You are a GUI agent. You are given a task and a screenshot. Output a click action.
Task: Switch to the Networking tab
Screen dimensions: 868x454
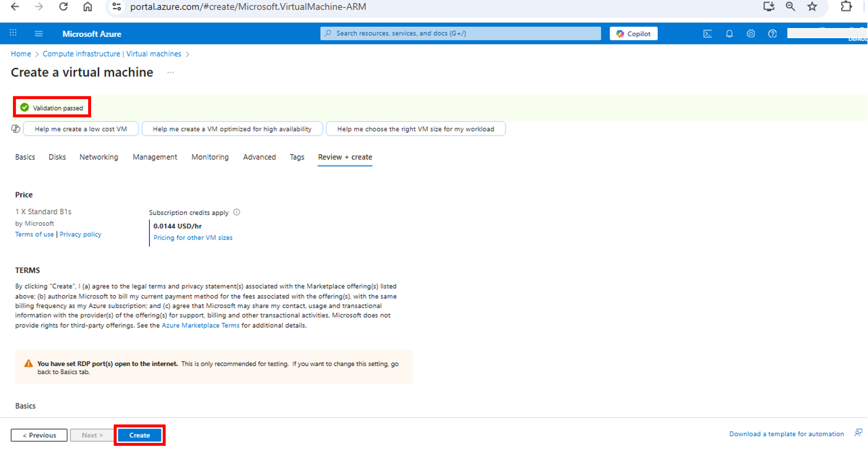pos(99,157)
